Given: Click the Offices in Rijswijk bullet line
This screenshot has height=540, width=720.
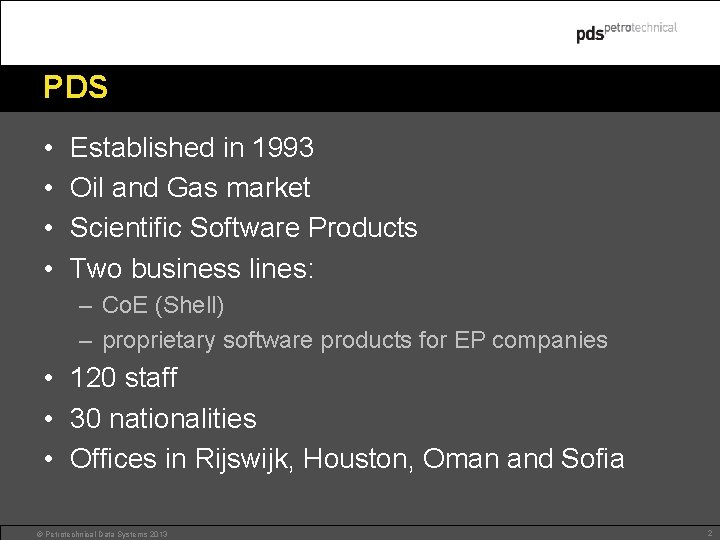Looking at the screenshot, I should point(346,459).
